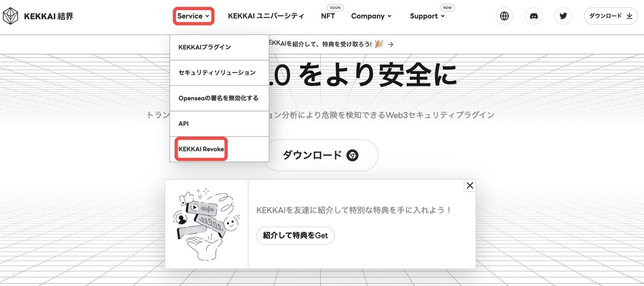The width and height of the screenshot is (644, 286).
Task: Expand the Support dropdown menu
Action: click(x=427, y=16)
